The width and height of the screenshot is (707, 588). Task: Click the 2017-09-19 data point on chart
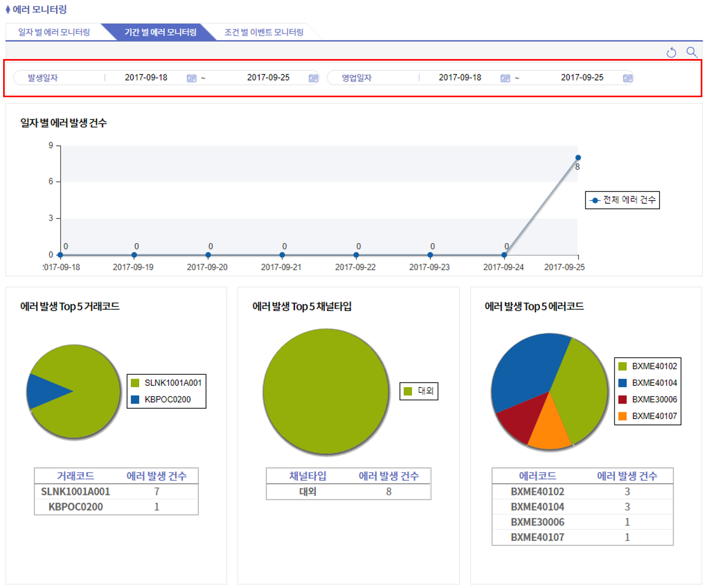[134, 255]
